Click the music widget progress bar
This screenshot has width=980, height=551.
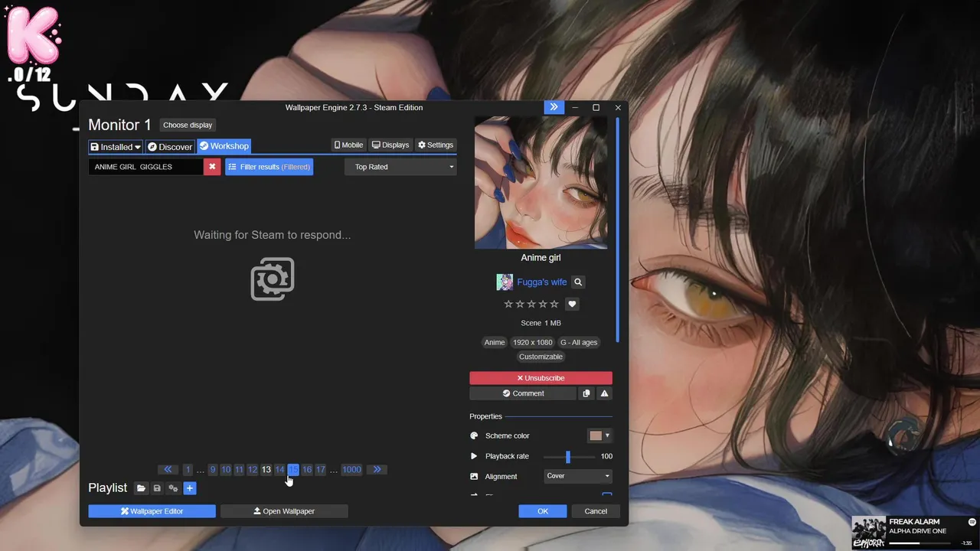pyautogui.click(x=920, y=543)
